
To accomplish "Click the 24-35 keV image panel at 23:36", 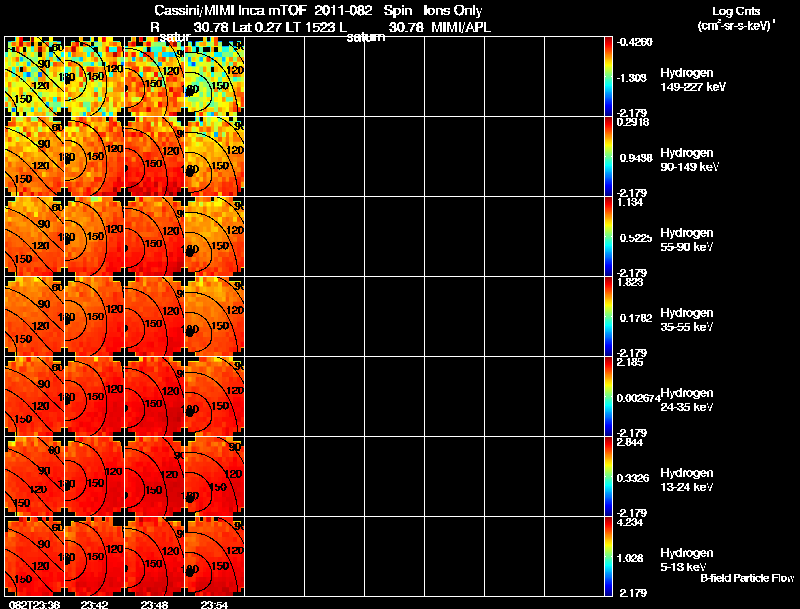I will pos(35,397).
